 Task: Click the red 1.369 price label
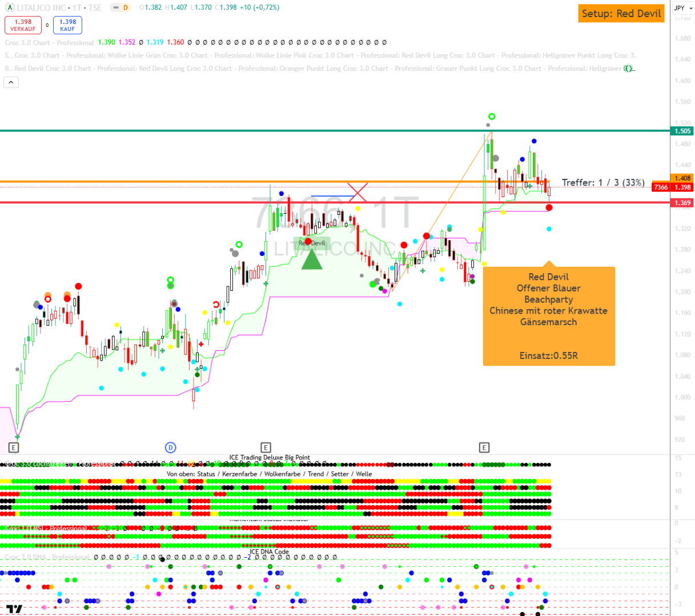click(x=682, y=203)
